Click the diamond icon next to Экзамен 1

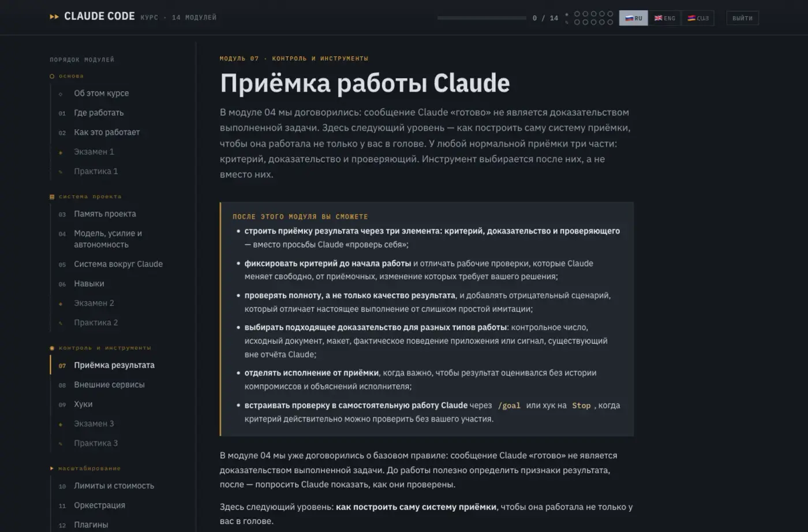(x=61, y=152)
